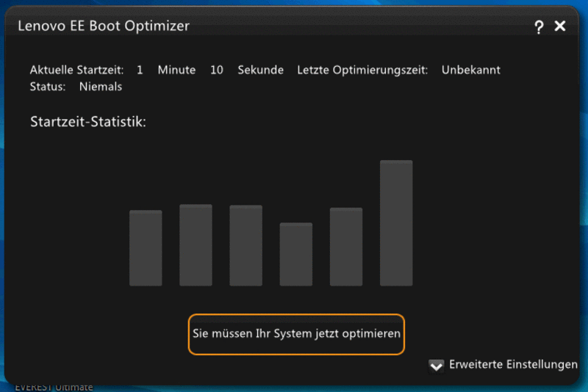Select the tallest last bar in chart
This screenshot has height=392, width=588.
click(396, 223)
